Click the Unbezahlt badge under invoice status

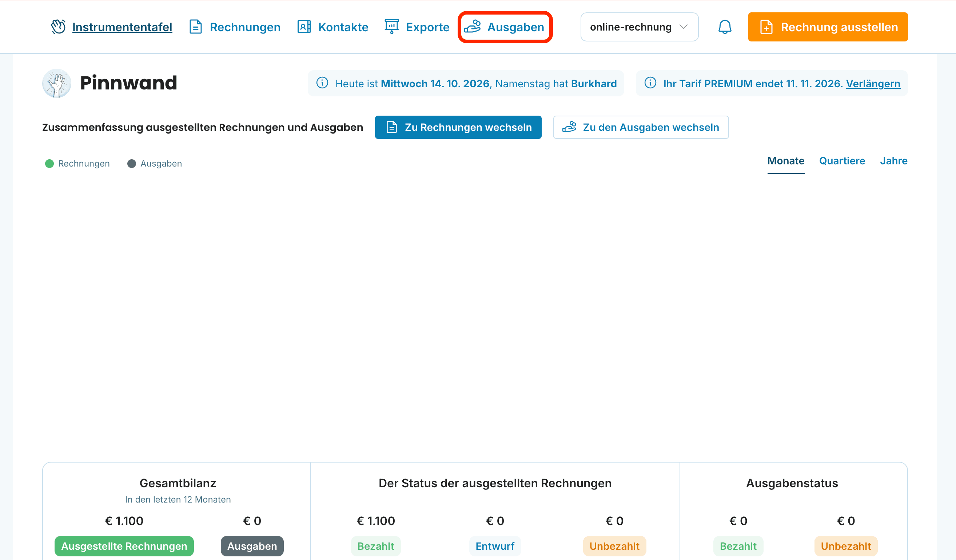pos(614,546)
